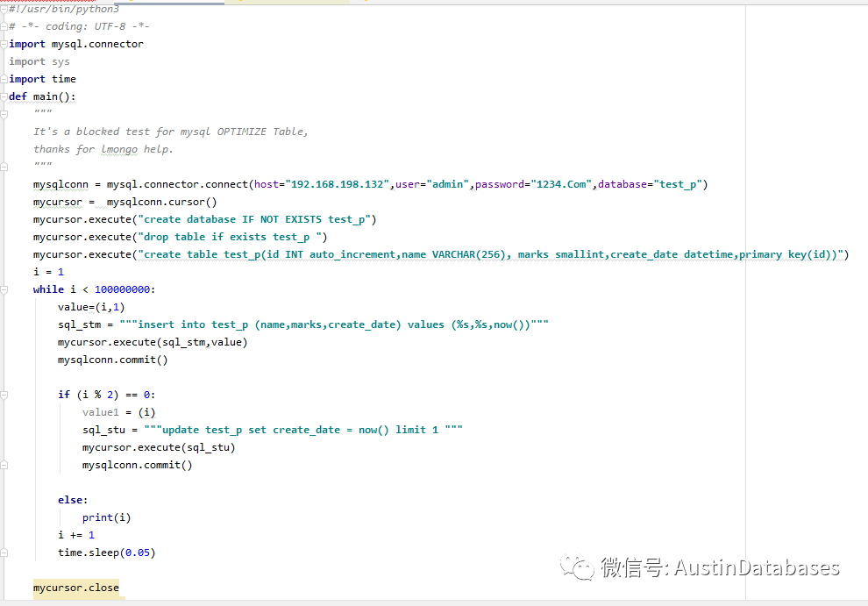
Task: Click the highlighted mycursor.close text
Action: point(76,588)
